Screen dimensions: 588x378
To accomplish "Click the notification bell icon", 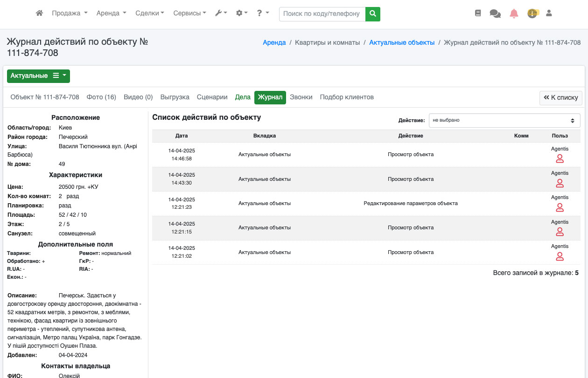I will click(x=514, y=14).
